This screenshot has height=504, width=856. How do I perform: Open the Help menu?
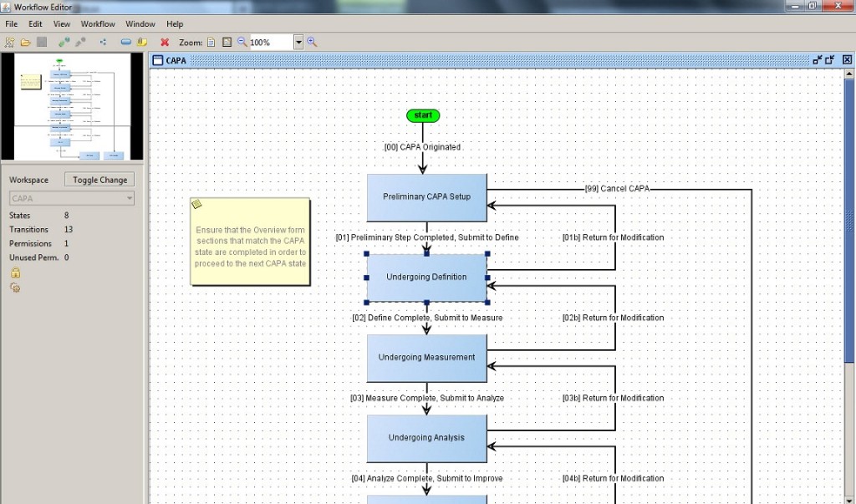point(175,24)
